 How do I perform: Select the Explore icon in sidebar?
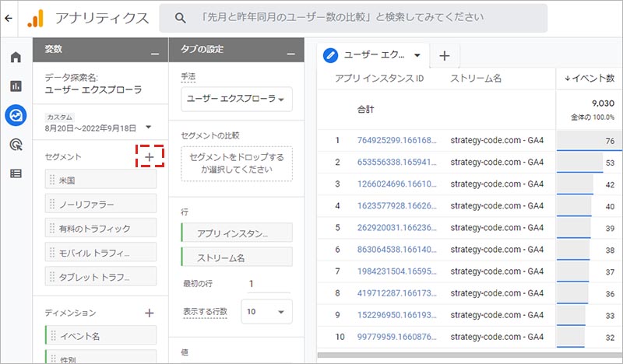tap(15, 115)
